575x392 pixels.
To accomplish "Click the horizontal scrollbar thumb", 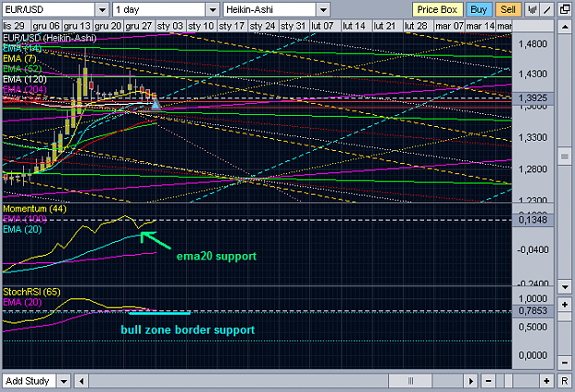I will (x=410, y=381).
